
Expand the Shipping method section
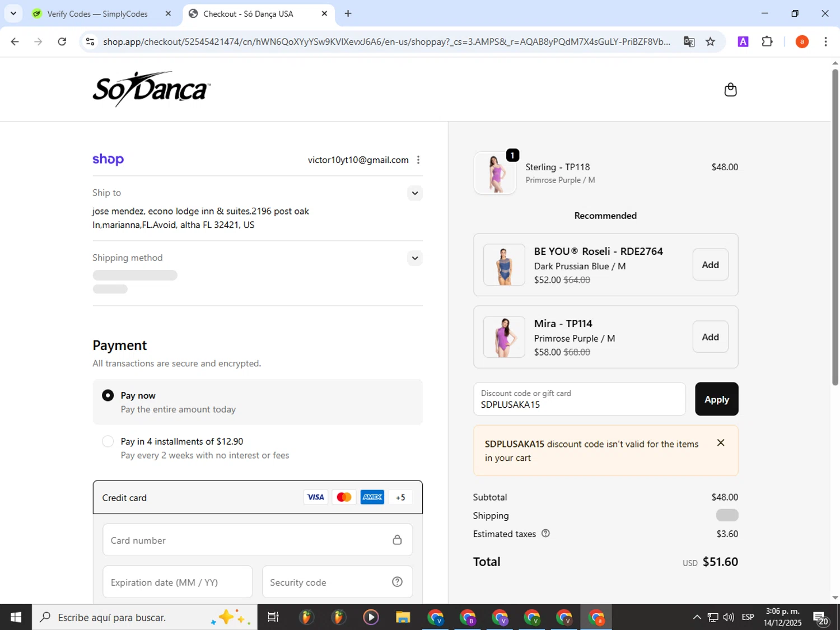tap(414, 258)
